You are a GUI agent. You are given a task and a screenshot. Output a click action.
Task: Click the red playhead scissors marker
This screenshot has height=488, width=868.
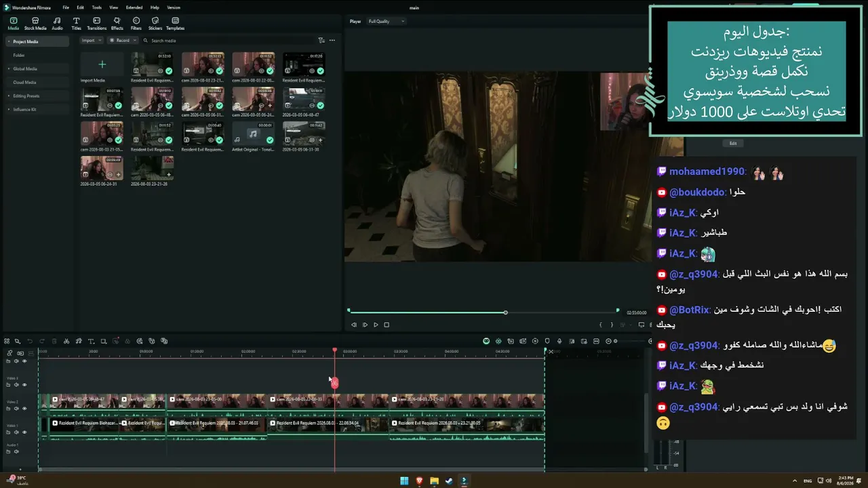point(334,383)
